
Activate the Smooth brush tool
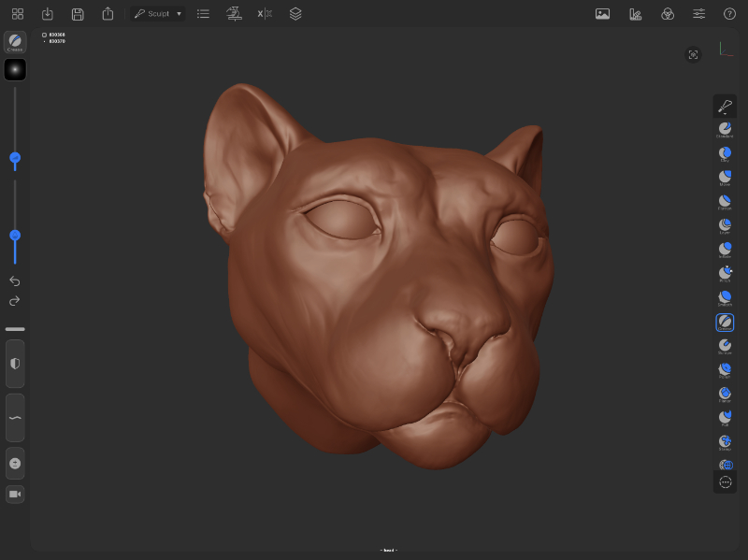point(725,298)
